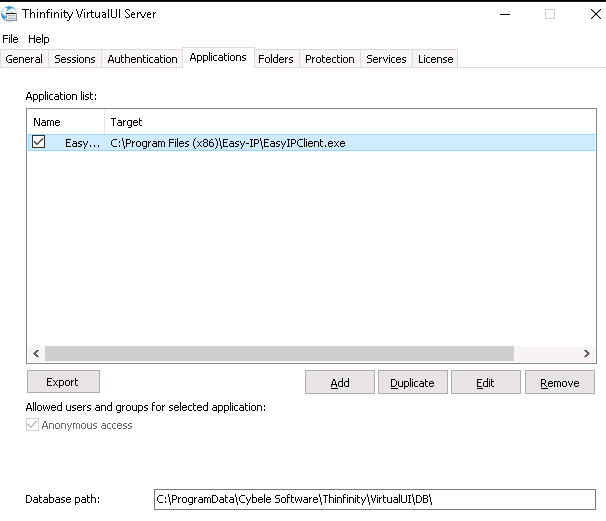606x521 pixels.
Task: Click the Name column header
Action: [66, 122]
